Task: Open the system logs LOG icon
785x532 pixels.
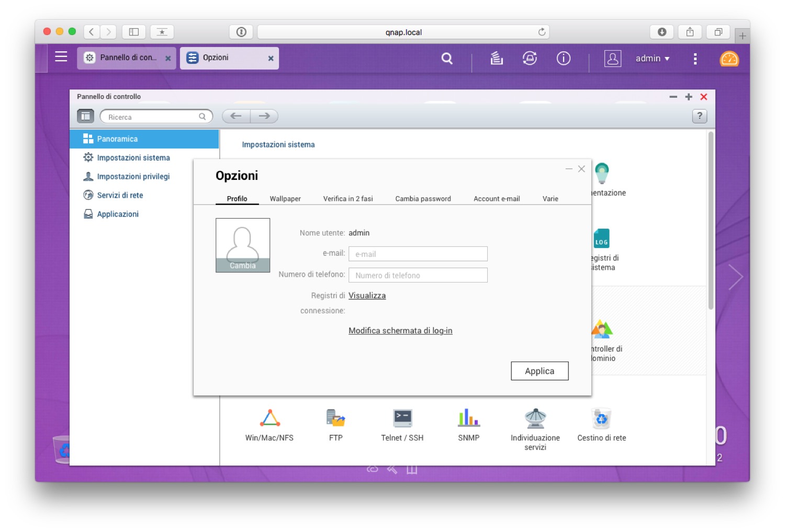Action: pyautogui.click(x=601, y=239)
